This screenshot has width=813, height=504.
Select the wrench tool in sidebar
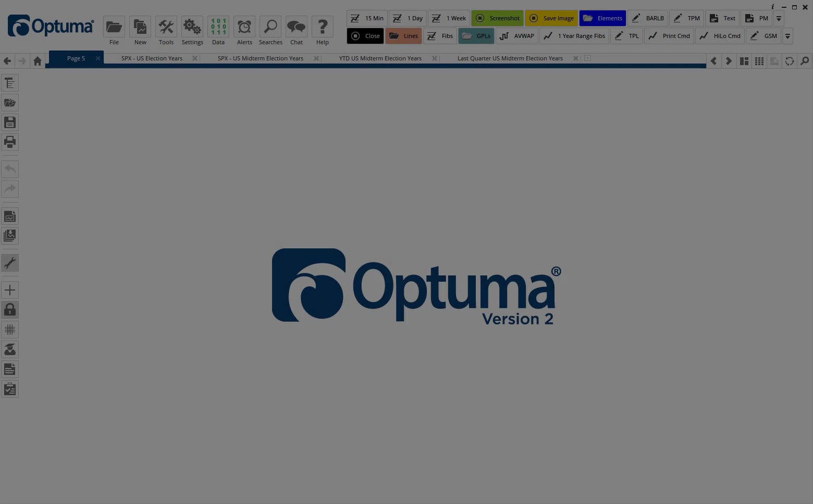point(10,263)
